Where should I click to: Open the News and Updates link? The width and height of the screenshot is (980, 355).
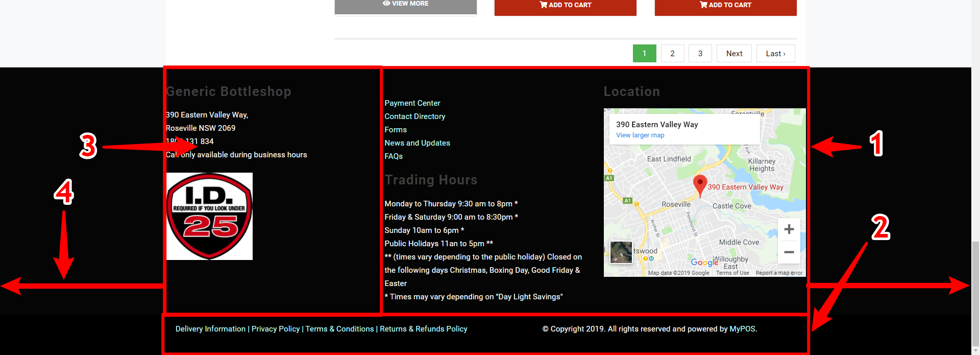[x=417, y=143]
